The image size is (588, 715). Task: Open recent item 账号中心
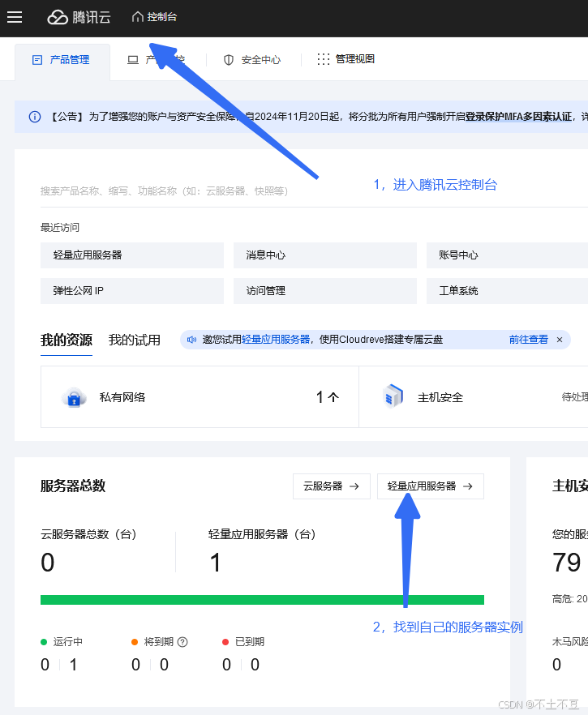507,255
